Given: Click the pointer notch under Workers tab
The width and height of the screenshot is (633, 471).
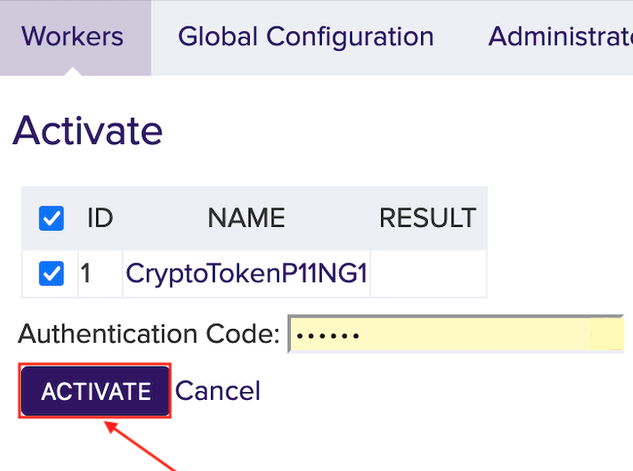Looking at the screenshot, I should 73,72.
